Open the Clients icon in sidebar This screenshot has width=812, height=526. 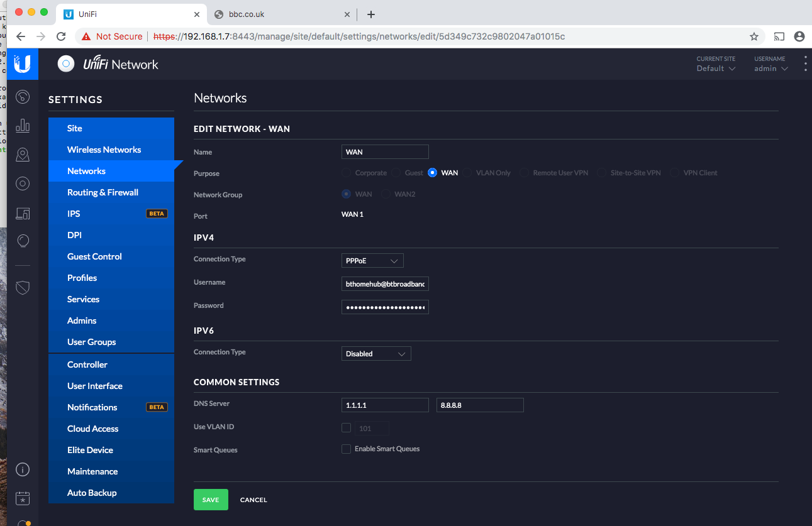coord(23,213)
